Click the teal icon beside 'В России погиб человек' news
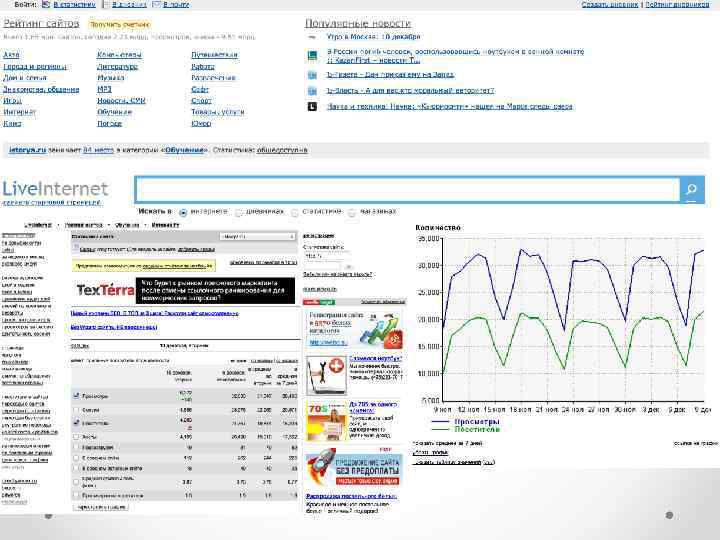The width and height of the screenshot is (720, 540). tap(312, 56)
